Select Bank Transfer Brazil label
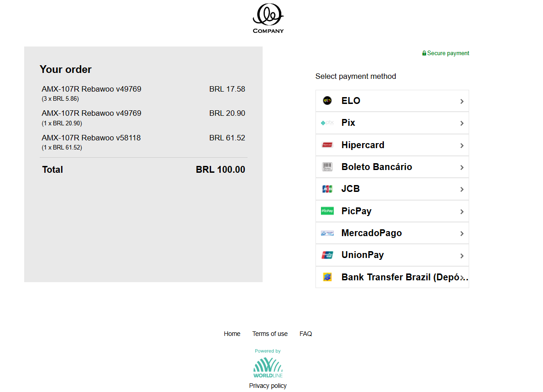Screen dimensions: 543x392 pyautogui.click(x=404, y=277)
